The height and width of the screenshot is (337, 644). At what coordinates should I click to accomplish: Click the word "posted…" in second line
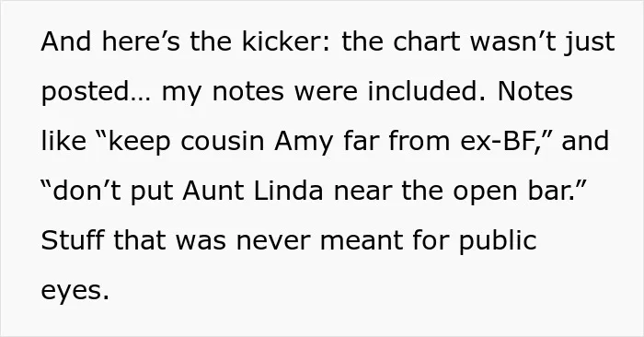click(97, 93)
